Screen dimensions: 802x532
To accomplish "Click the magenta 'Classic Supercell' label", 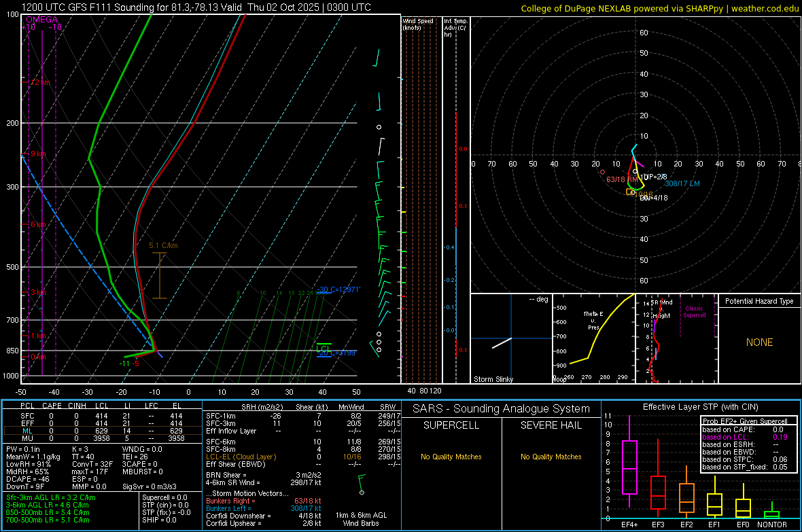I will [694, 312].
